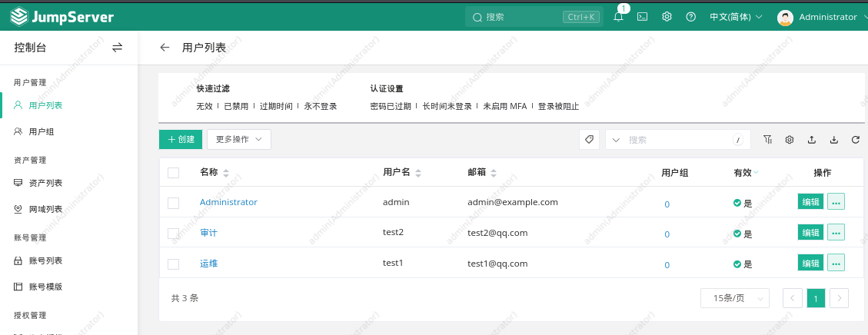Open the 审计 user link
Viewport: 868px width, 335px height.
(208, 233)
